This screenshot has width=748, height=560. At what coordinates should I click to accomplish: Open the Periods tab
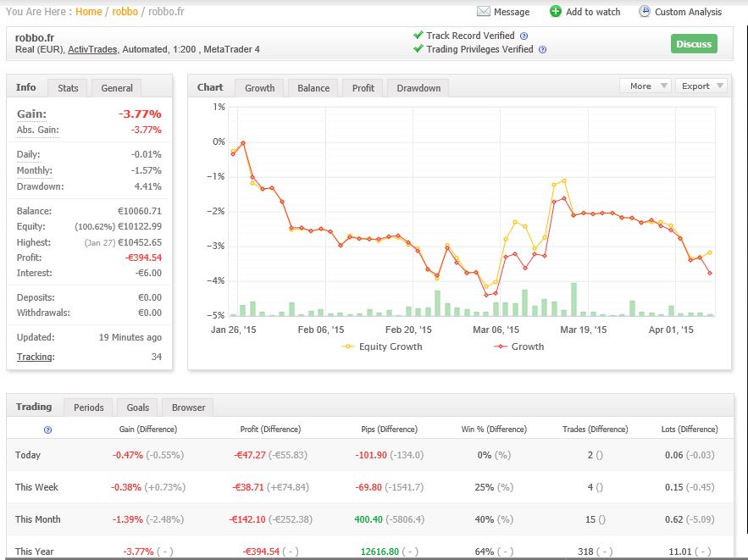pyautogui.click(x=89, y=408)
